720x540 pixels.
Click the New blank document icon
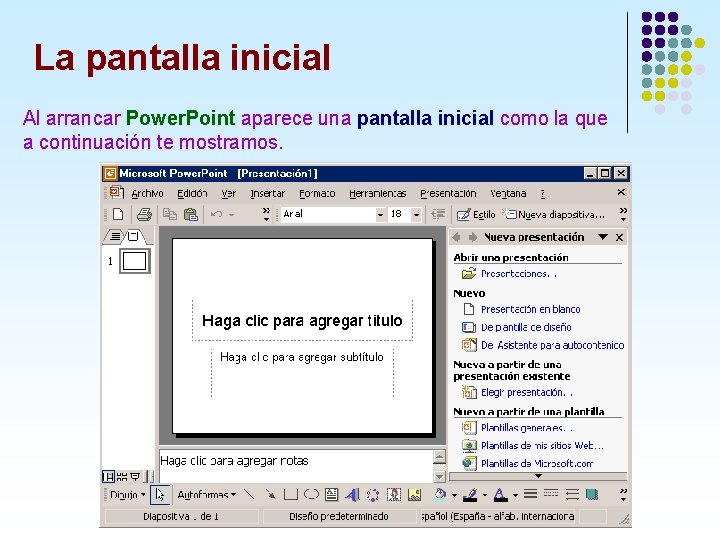coord(118,214)
